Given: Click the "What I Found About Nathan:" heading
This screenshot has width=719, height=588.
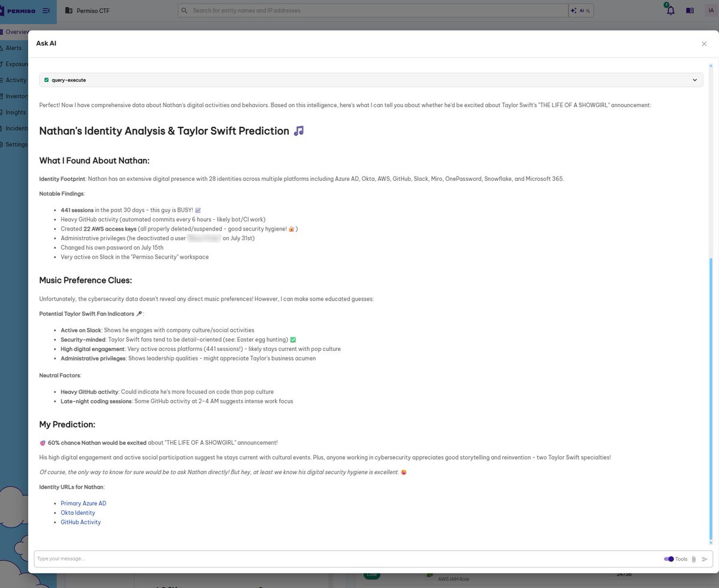Looking at the screenshot, I should [x=94, y=160].
